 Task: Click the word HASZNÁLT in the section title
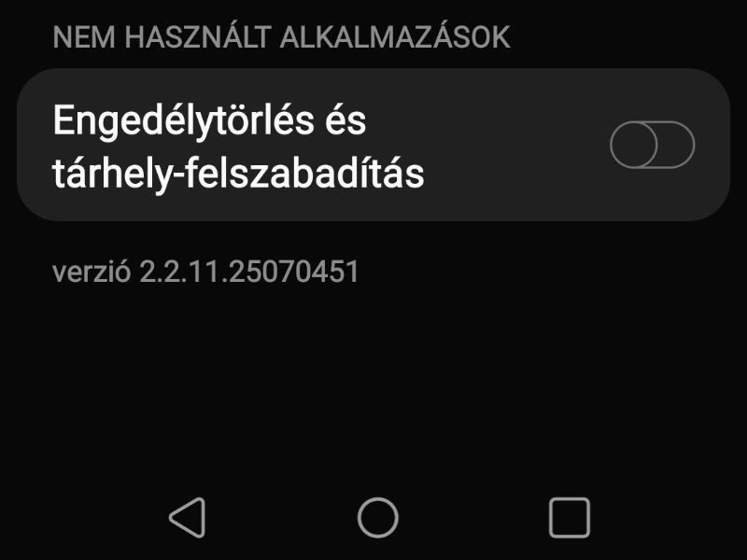tap(198, 37)
